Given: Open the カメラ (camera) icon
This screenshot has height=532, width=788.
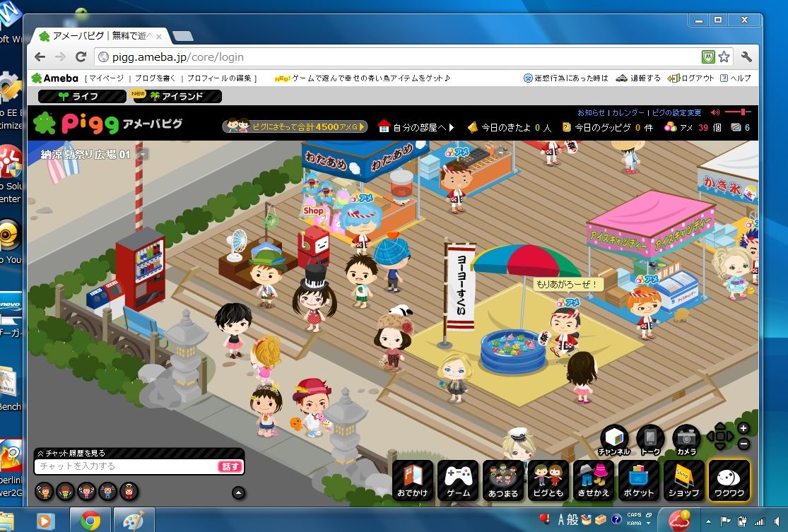Looking at the screenshot, I should click(686, 440).
